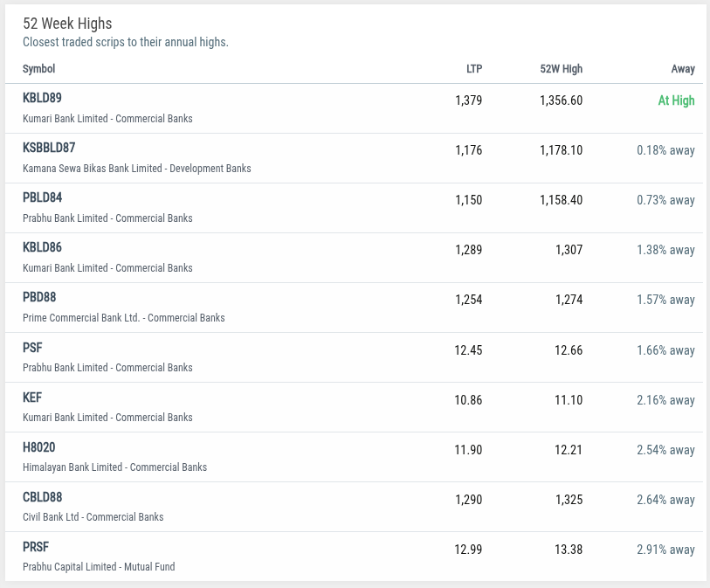This screenshot has height=588, width=710.
Task: Click the 52W high value 12.66
Action: pyautogui.click(x=569, y=350)
